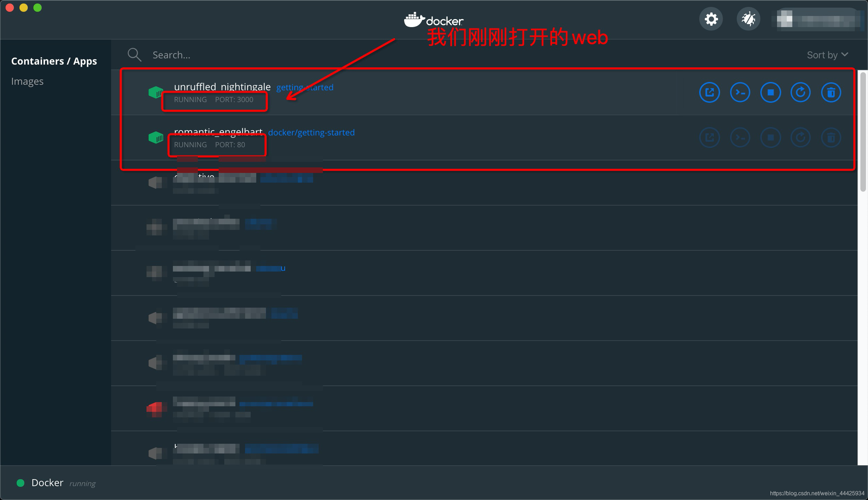The image size is (868, 500).
Task: Click the open browser icon for unruffled_nightingale
Action: tap(710, 92)
